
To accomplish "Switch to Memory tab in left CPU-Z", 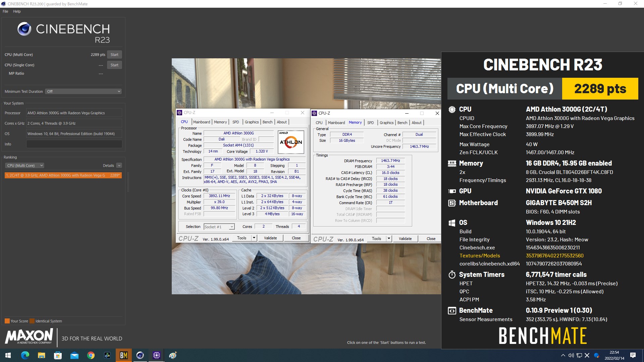I will tap(220, 122).
